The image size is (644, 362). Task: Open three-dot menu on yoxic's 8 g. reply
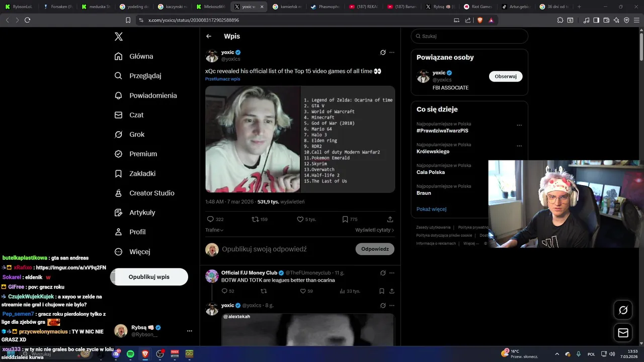coord(392,305)
